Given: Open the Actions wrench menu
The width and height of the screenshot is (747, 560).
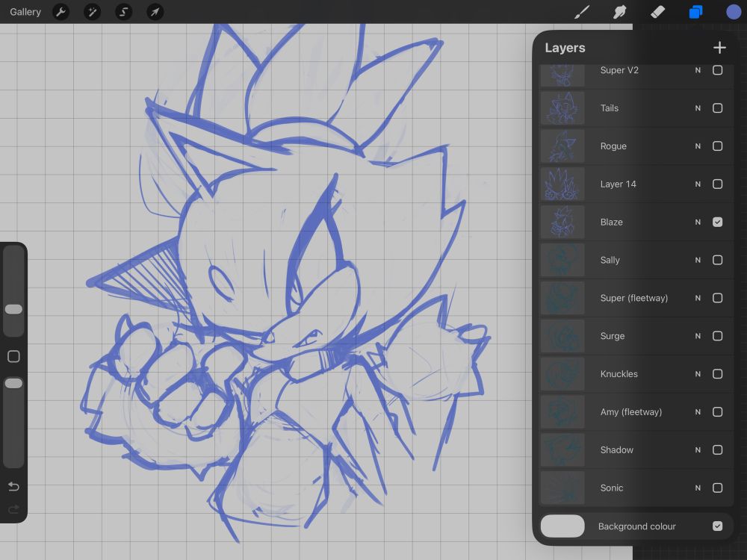Looking at the screenshot, I should (61, 12).
